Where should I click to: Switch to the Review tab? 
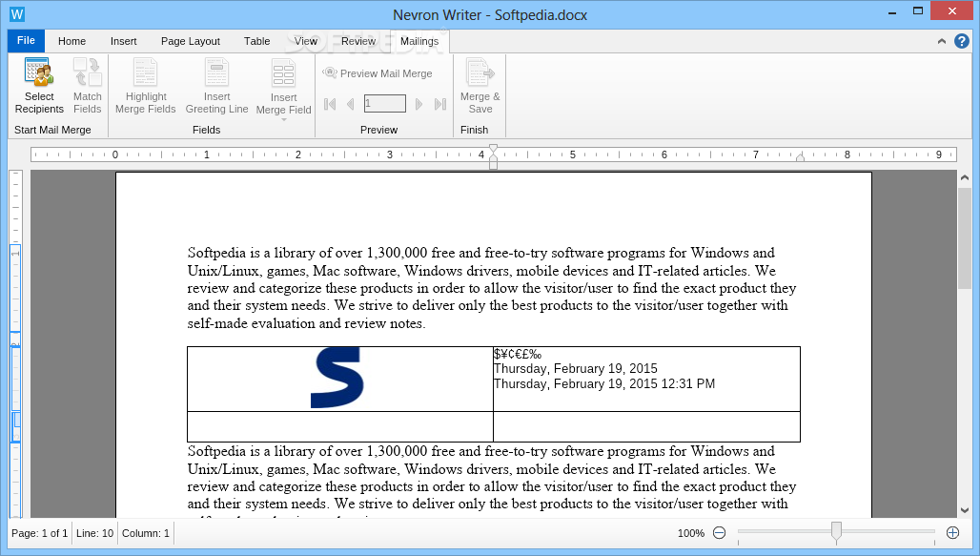click(358, 41)
